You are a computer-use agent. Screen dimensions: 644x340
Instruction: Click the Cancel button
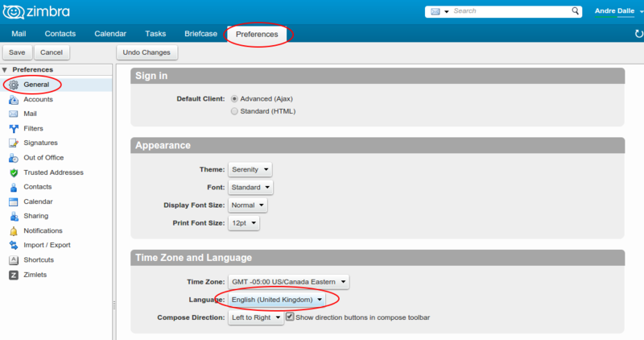(x=52, y=52)
